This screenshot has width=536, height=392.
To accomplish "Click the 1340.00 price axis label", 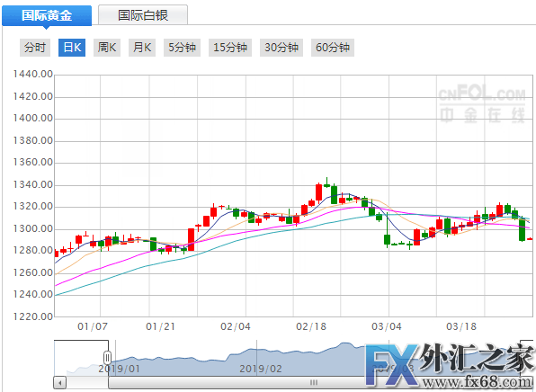I will click(32, 184).
